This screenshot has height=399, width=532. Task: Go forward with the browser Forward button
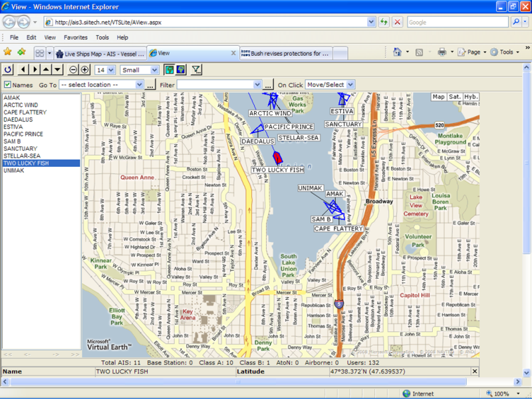coord(23,23)
